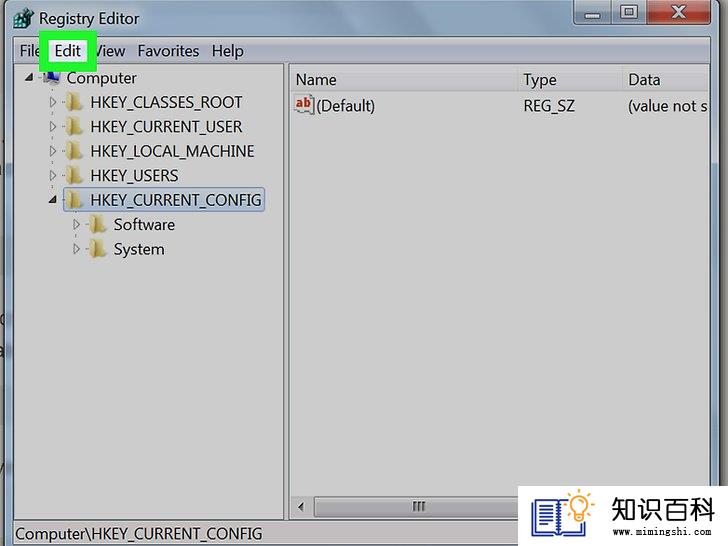Sort by the Type column header
Screen dimensions: 728x546
570,80
